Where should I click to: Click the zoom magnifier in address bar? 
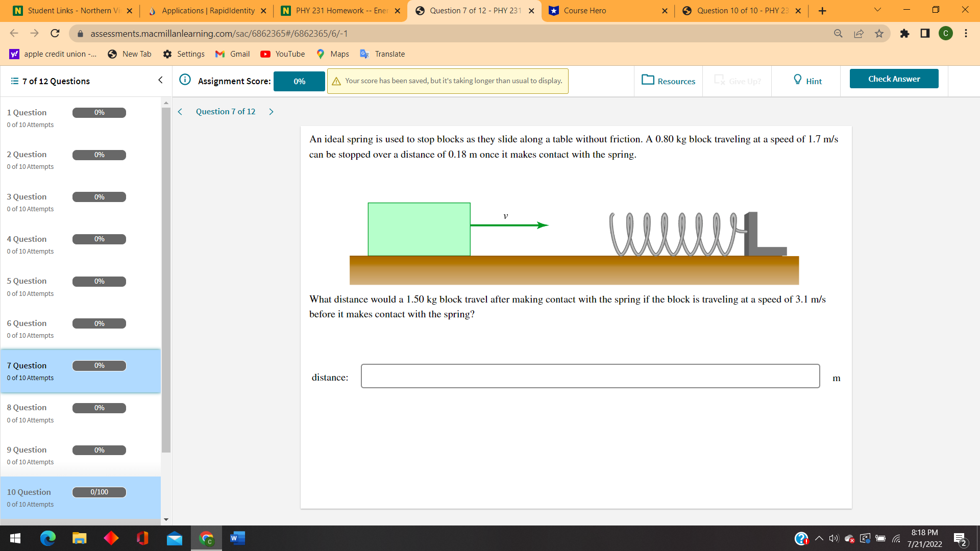(838, 34)
